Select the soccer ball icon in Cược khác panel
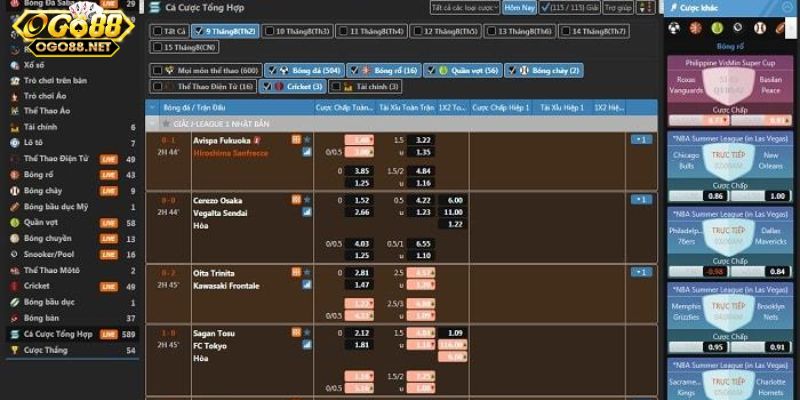This screenshot has height=400, width=800. (x=674, y=28)
